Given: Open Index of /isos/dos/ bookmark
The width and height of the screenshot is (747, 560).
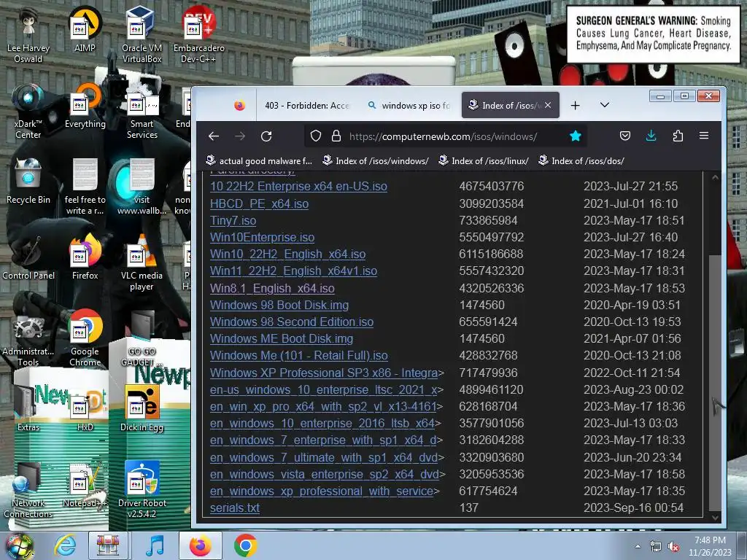Looking at the screenshot, I should point(581,161).
